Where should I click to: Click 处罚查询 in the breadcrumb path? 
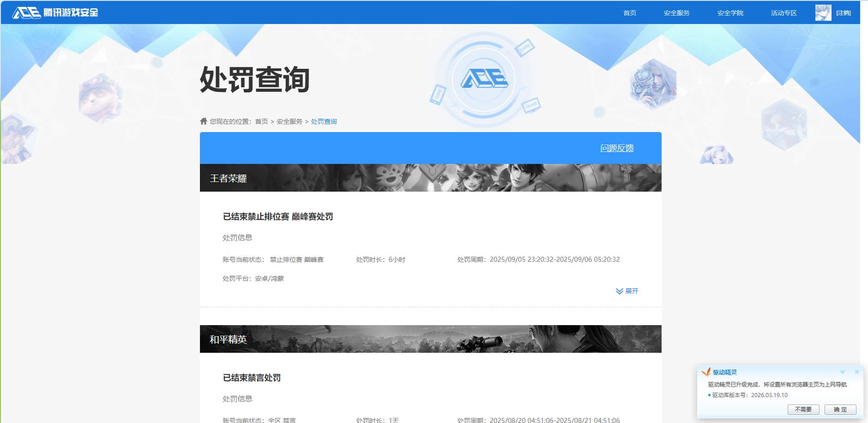[324, 121]
